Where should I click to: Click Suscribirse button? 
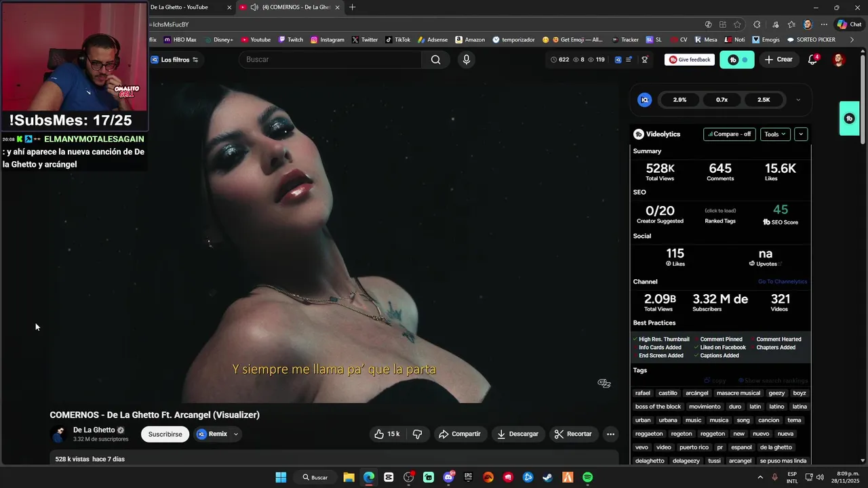point(165,434)
